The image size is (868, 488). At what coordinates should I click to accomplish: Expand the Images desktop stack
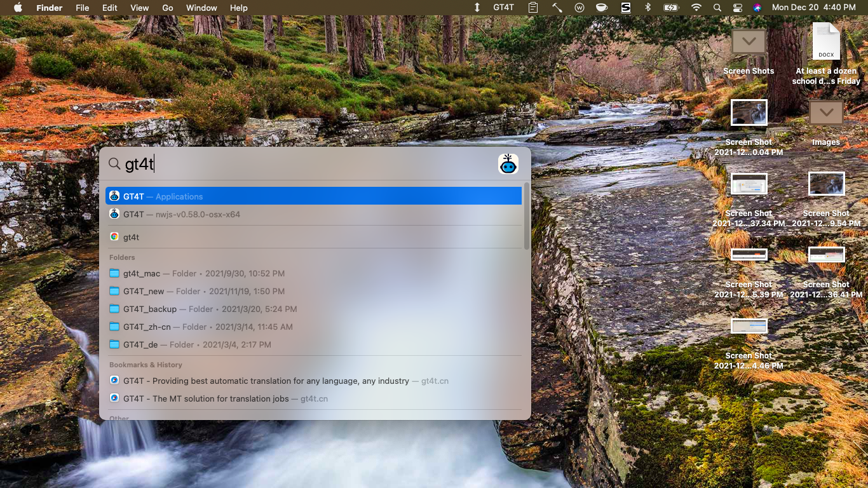pyautogui.click(x=825, y=113)
